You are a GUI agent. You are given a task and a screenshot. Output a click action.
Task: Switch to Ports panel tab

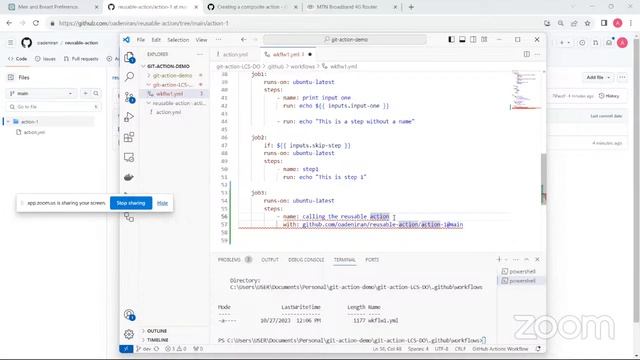pos(372,260)
